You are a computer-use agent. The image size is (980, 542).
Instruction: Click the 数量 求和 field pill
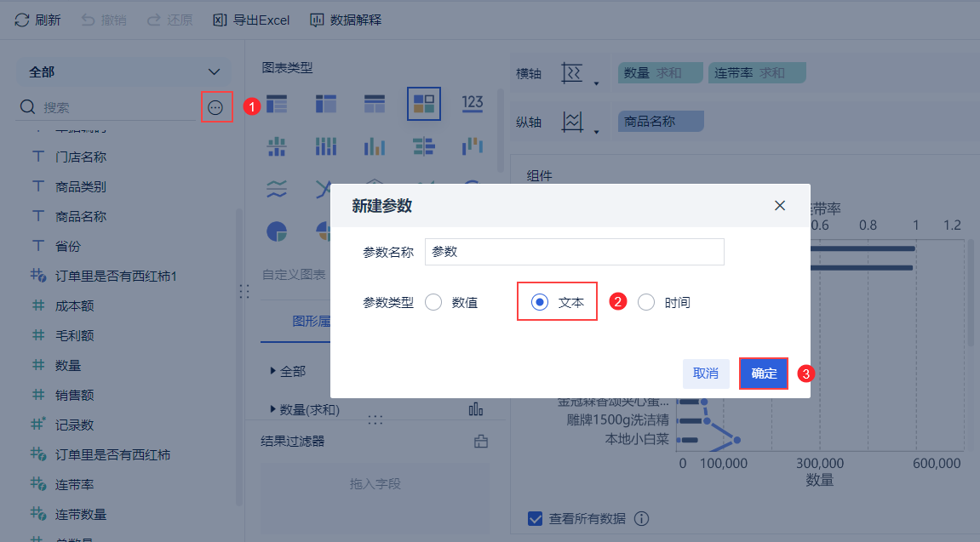point(661,73)
